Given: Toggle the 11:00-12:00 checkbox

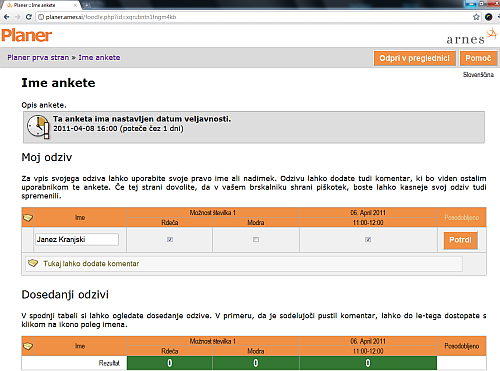Looking at the screenshot, I should pyautogui.click(x=368, y=239).
